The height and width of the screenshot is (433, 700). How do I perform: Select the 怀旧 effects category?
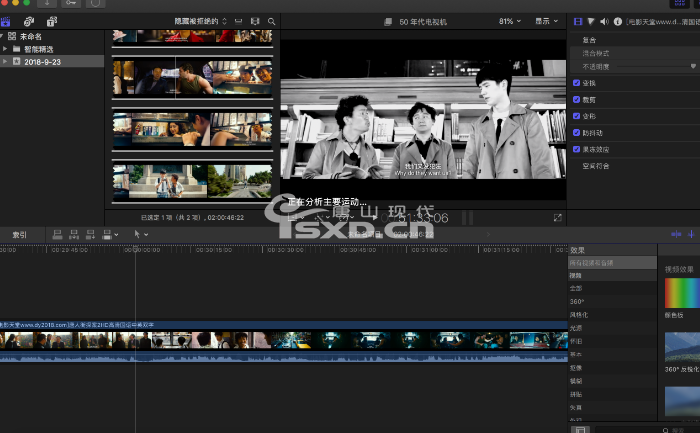coord(612,341)
